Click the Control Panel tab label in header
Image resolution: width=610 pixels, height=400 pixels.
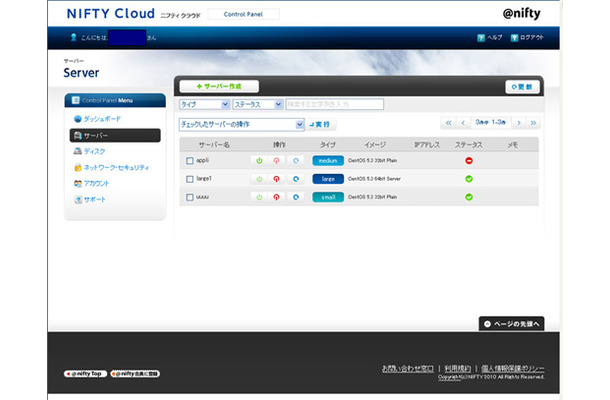click(243, 14)
